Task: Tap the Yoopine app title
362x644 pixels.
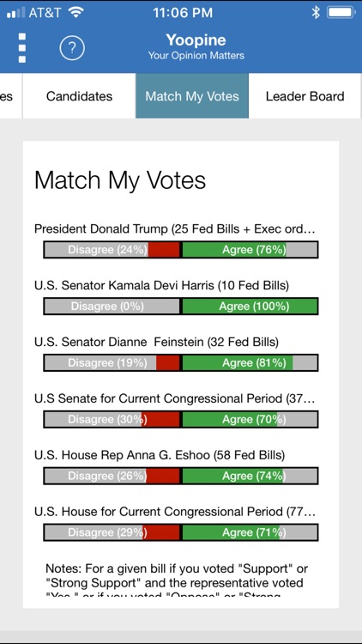Action: [196, 40]
